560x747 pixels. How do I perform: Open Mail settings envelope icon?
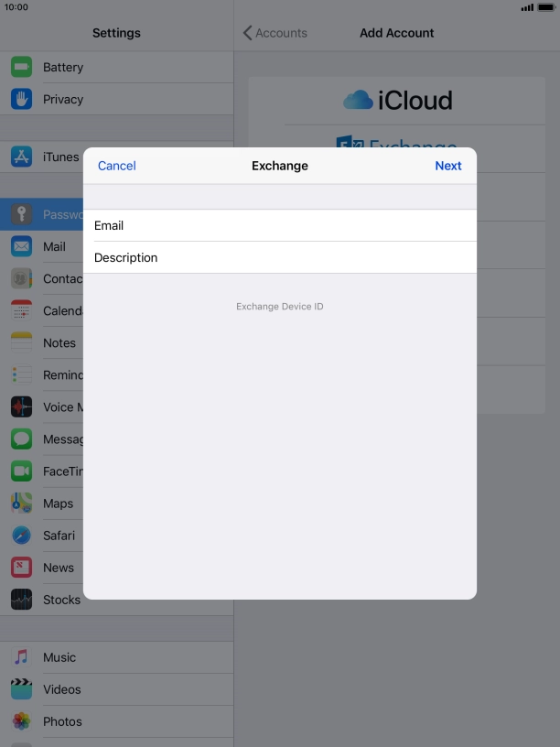(x=21, y=246)
